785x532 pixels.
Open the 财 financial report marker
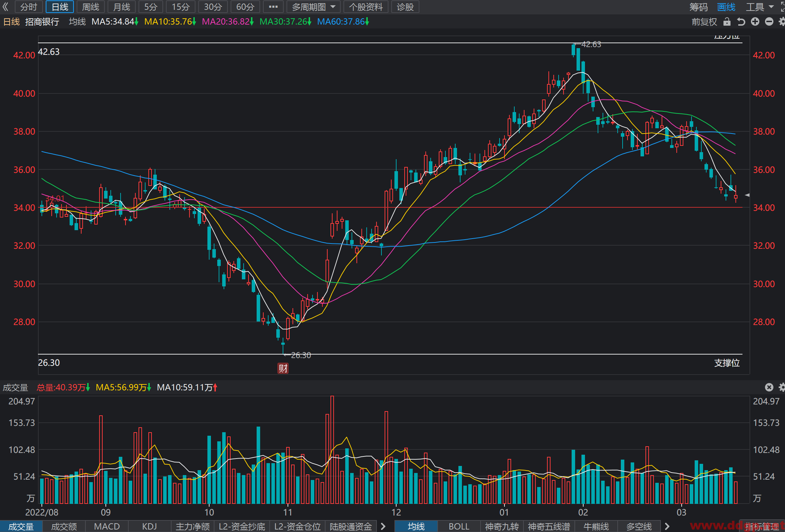(x=283, y=368)
